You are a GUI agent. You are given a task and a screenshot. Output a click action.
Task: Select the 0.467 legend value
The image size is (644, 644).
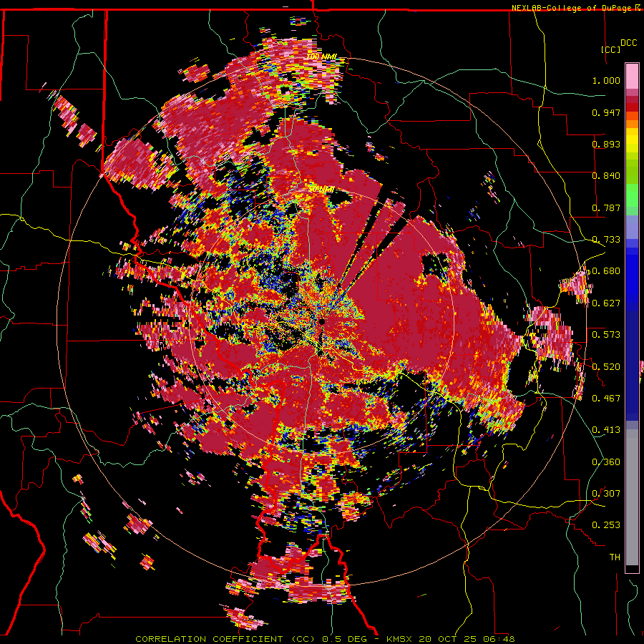606,399
